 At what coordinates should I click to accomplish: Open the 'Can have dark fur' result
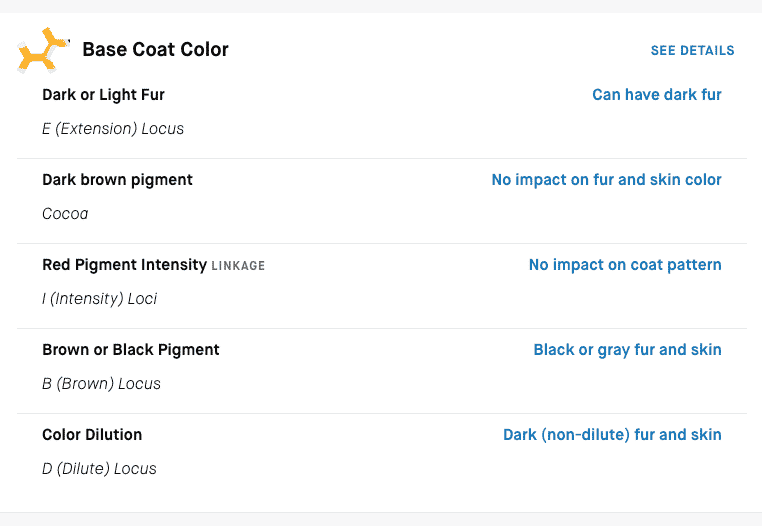657,94
